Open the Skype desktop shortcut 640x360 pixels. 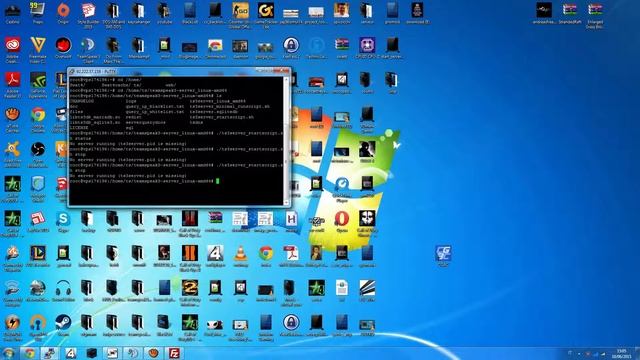pyautogui.click(x=63, y=222)
